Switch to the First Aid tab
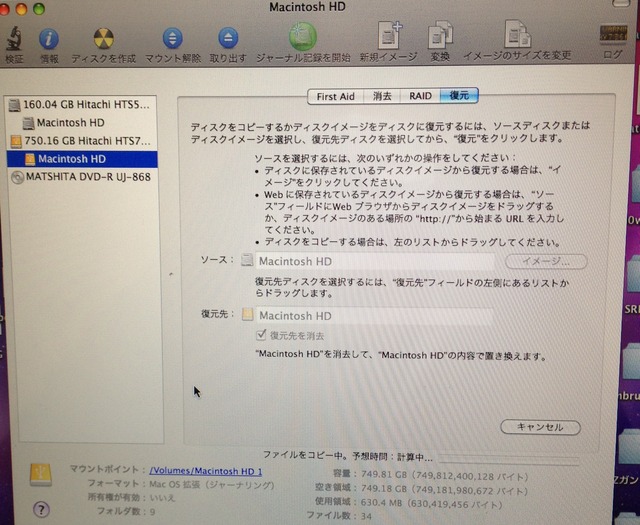 (x=336, y=96)
